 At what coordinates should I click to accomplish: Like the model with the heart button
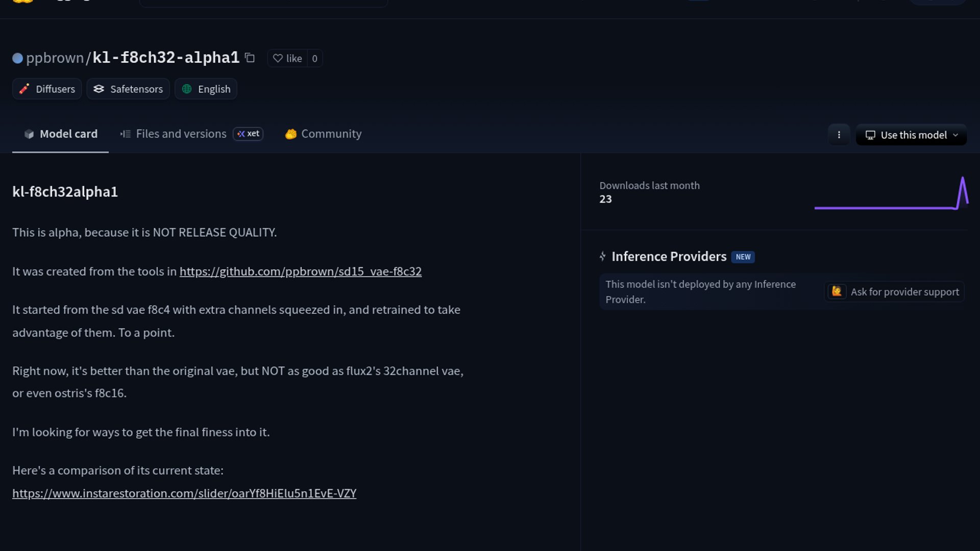[287, 58]
